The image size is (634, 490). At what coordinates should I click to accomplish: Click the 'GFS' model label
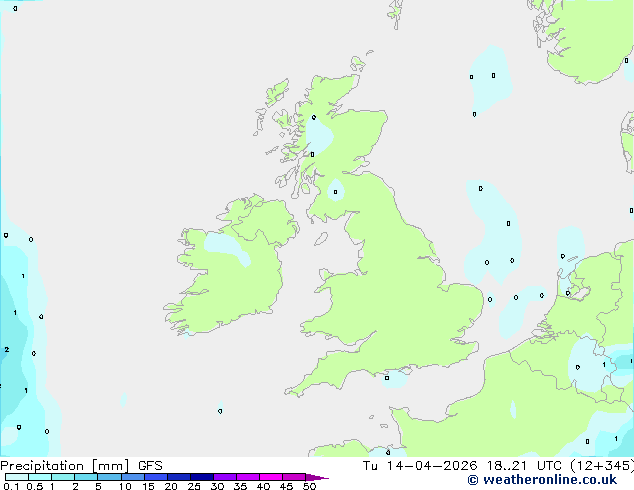click(x=150, y=466)
